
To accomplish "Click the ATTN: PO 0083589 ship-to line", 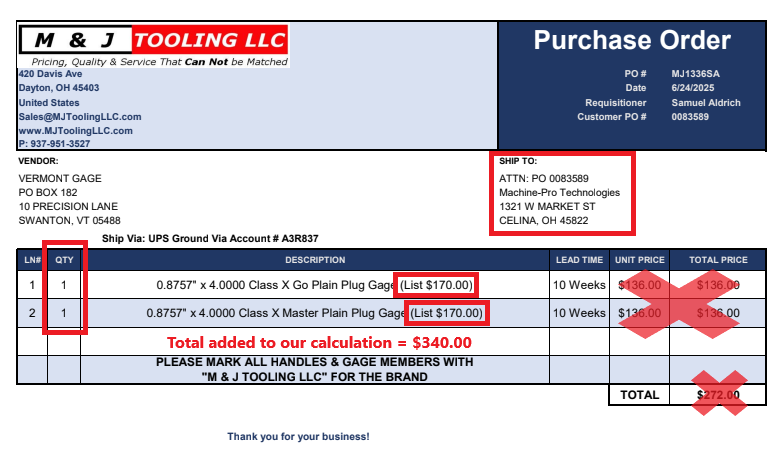I will click(544, 178).
